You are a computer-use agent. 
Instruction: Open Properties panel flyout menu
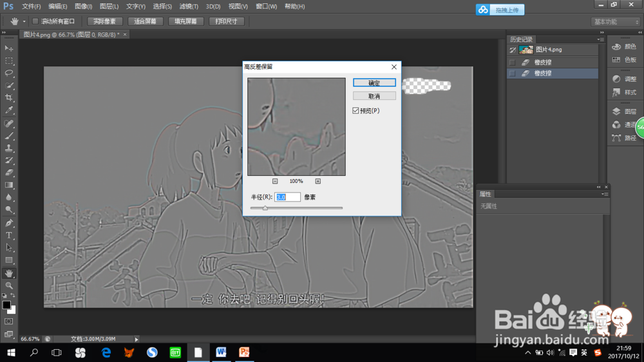(x=605, y=194)
